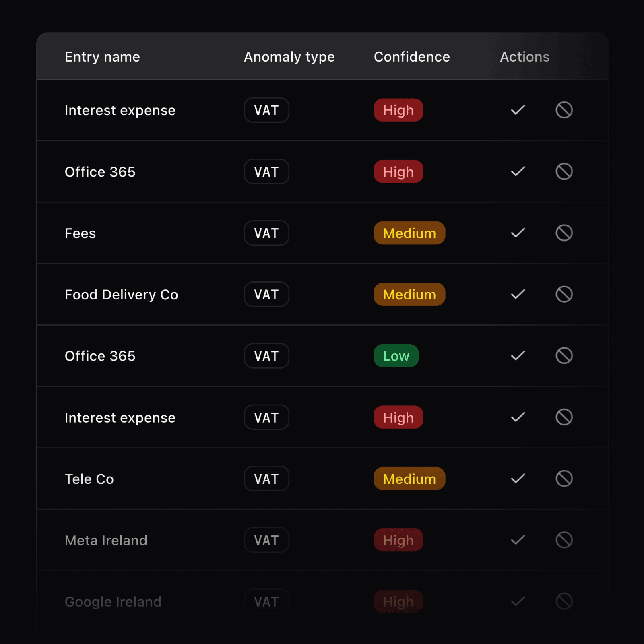Approve the Tele Co anomaly
644x644 pixels.
(517, 479)
